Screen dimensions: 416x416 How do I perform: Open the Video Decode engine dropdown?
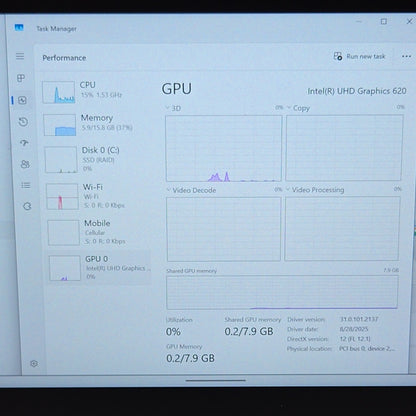(x=191, y=190)
